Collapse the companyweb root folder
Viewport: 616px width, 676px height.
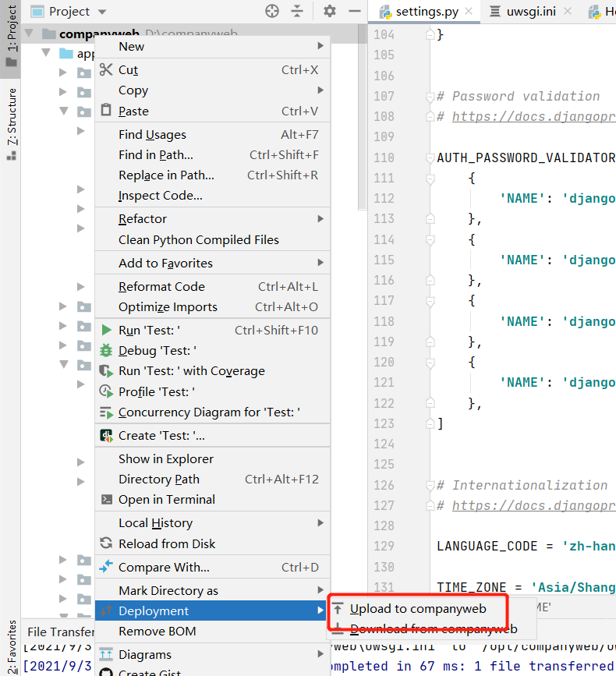pyautogui.click(x=30, y=34)
